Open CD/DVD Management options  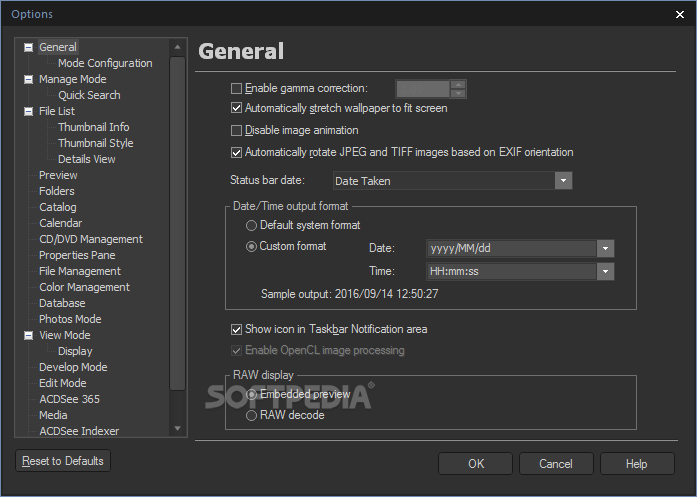point(91,239)
